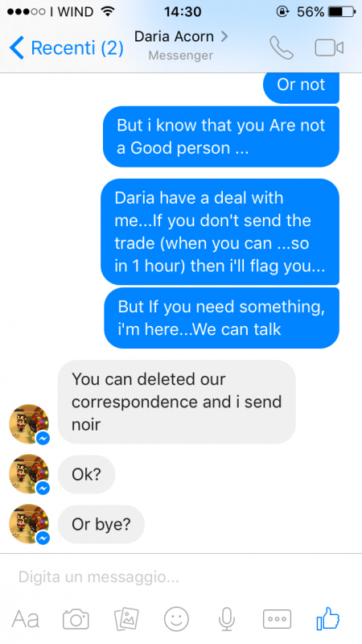Tap avatar beside 'You can deleted' message
The height and width of the screenshot is (644, 362).
coord(29,424)
